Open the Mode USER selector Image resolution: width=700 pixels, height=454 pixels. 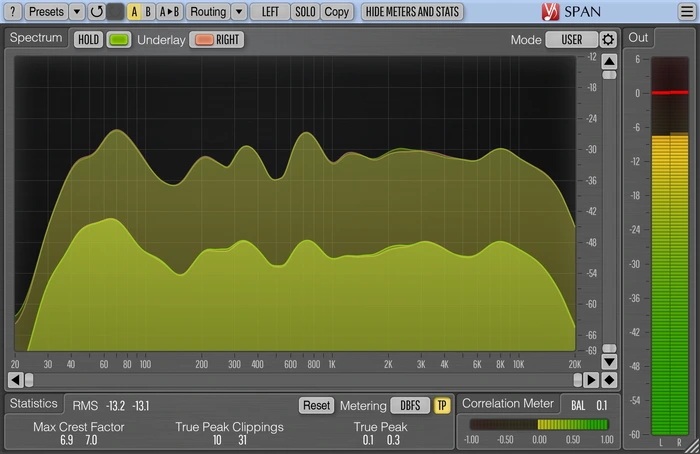coord(571,40)
